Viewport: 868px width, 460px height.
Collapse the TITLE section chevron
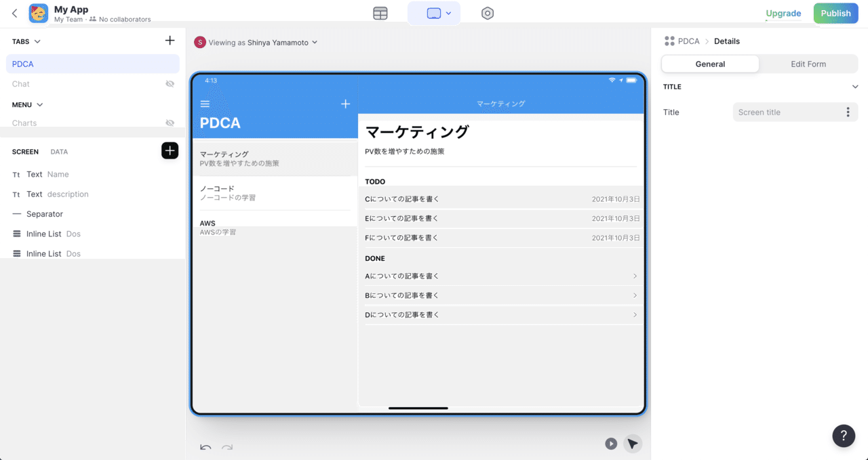[854, 87]
